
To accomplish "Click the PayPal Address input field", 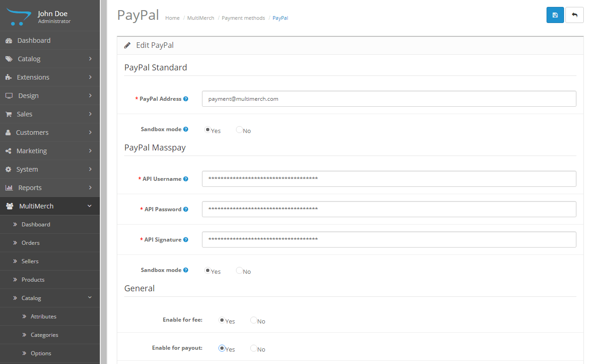I will (x=389, y=99).
